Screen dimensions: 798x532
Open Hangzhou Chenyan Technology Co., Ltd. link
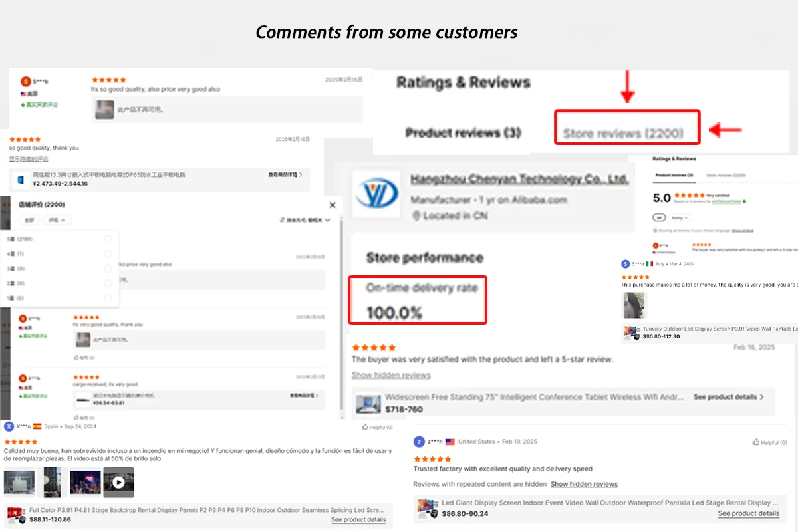[x=519, y=180]
